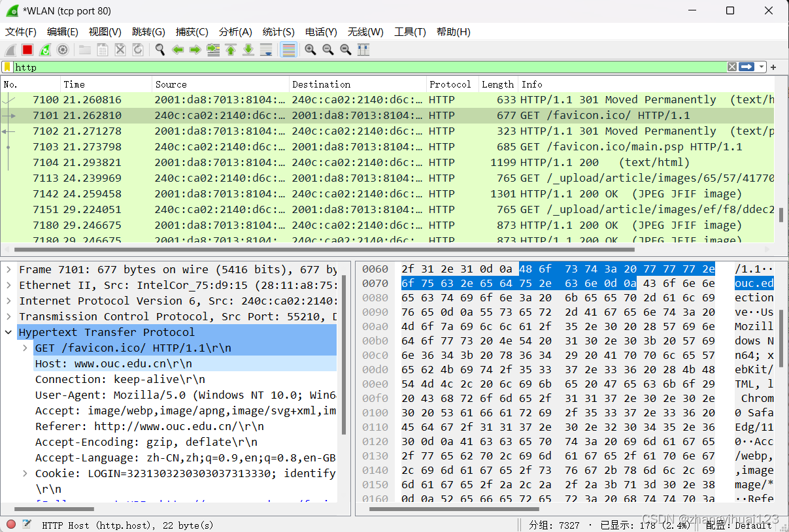Open capture options gear icon
789x532 pixels.
point(63,50)
